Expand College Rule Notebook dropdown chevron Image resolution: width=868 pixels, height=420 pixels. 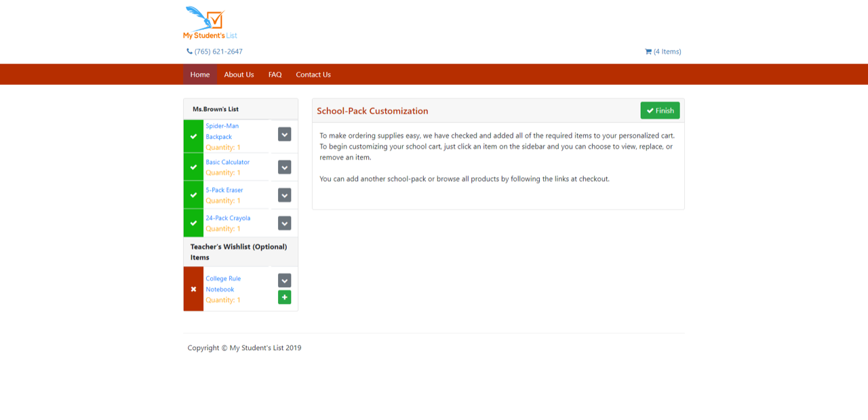pos(285,280)
